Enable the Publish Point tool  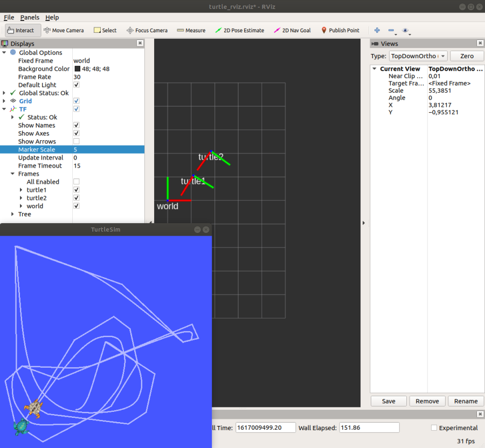coord(340,30)
